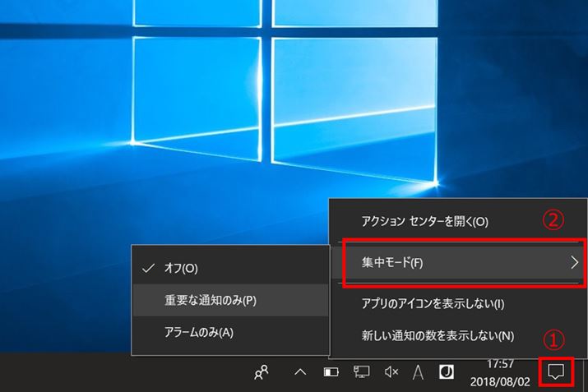Select the checked オフ(O) option

click(230, 268)
